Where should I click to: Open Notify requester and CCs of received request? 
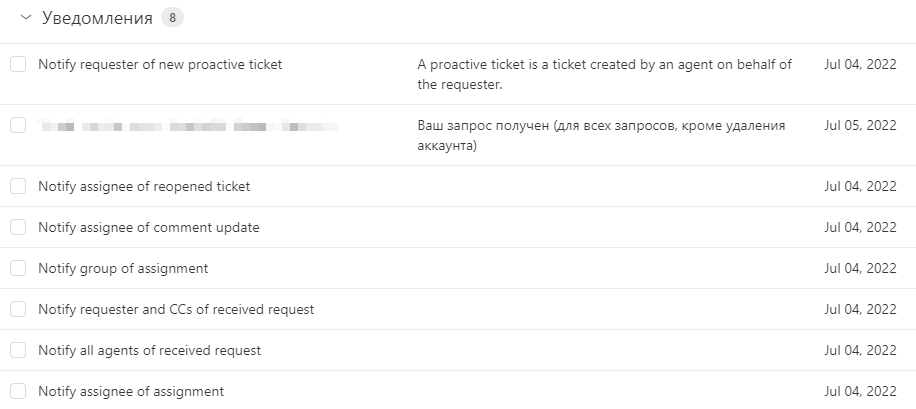176,309
